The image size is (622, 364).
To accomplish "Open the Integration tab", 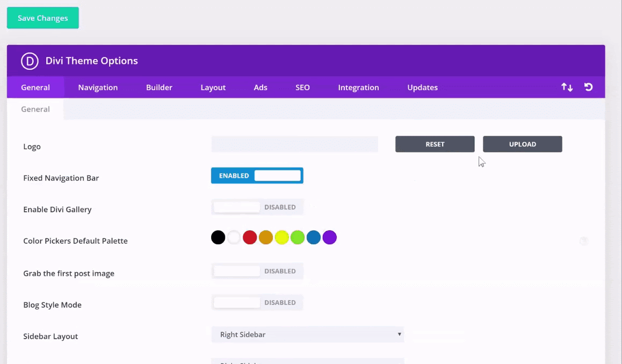I will 359,87.
